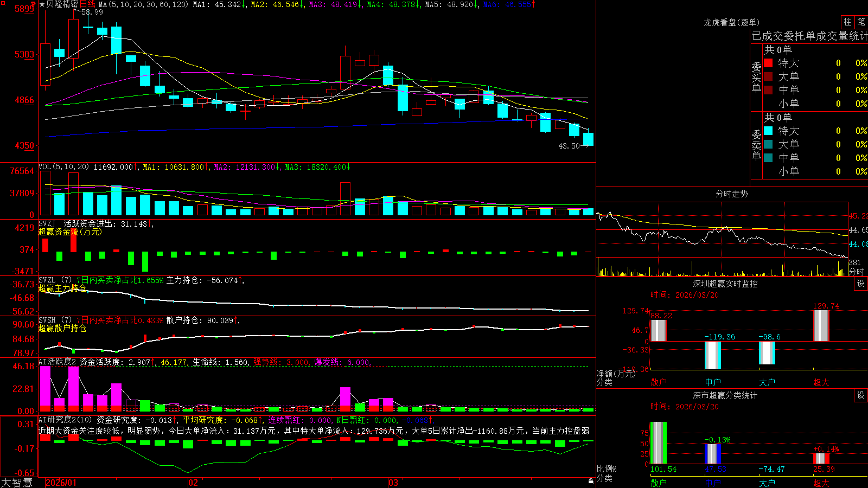Click the star icon before 贝隆精密
The image size is (868, 488).
click(x=42, y=4)
